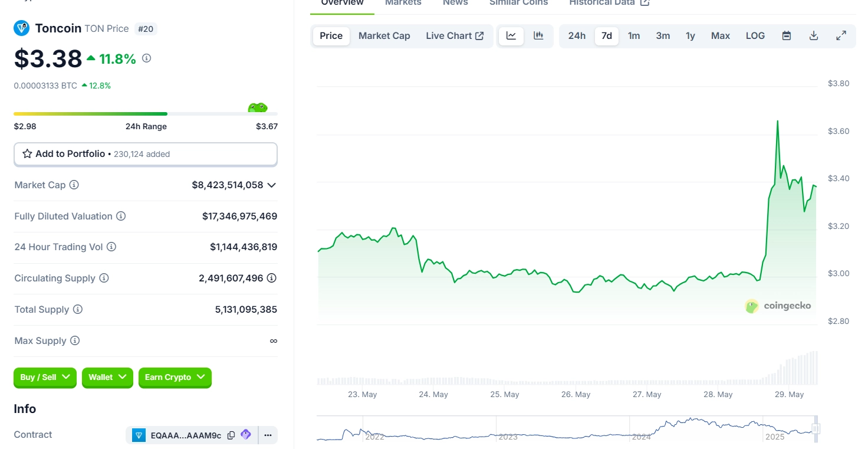Open the Wallet dropdown
This screenshot has height=449, width=868.
(x=107, y=377)
